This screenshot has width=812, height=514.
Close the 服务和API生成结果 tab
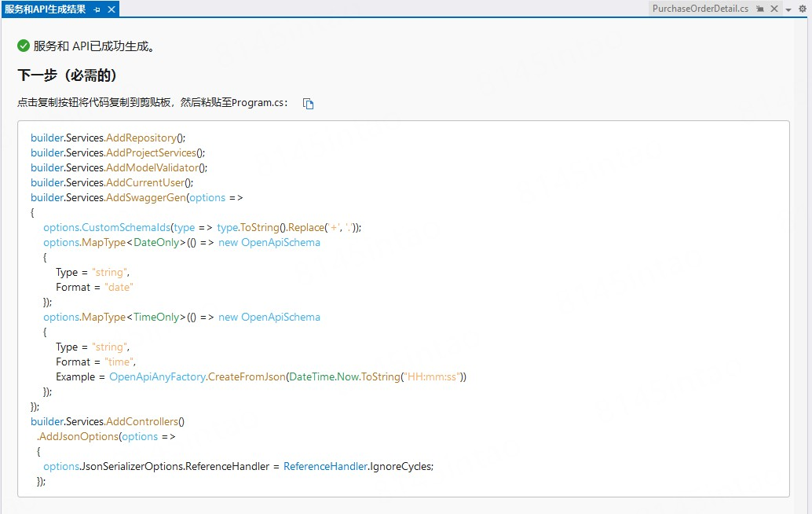coord(111,9)
